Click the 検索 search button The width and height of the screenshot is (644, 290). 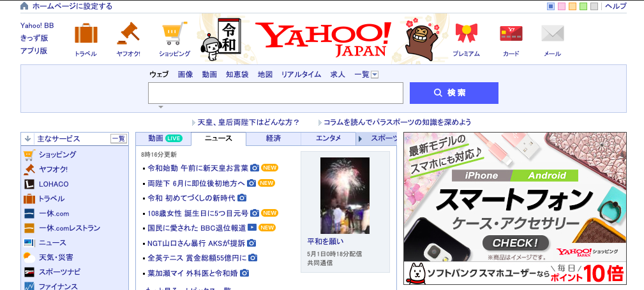coord(454,93)
